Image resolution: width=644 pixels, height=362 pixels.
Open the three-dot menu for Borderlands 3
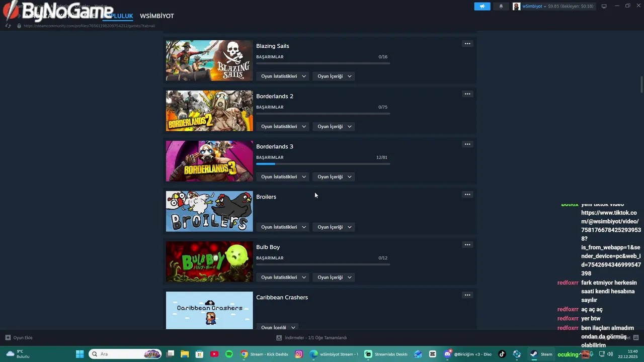(467, 144)
